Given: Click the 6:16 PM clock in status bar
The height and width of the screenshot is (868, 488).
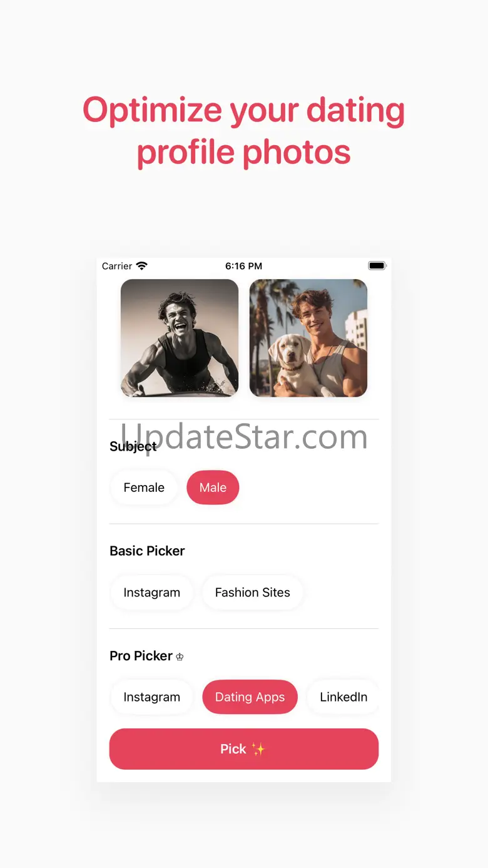Looking at the screenshot, I should tap(243, 266).
